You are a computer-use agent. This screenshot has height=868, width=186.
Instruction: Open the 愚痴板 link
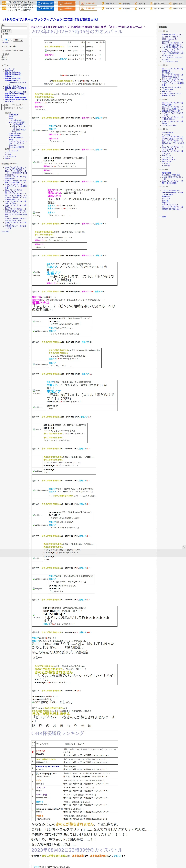pos(11,139)
